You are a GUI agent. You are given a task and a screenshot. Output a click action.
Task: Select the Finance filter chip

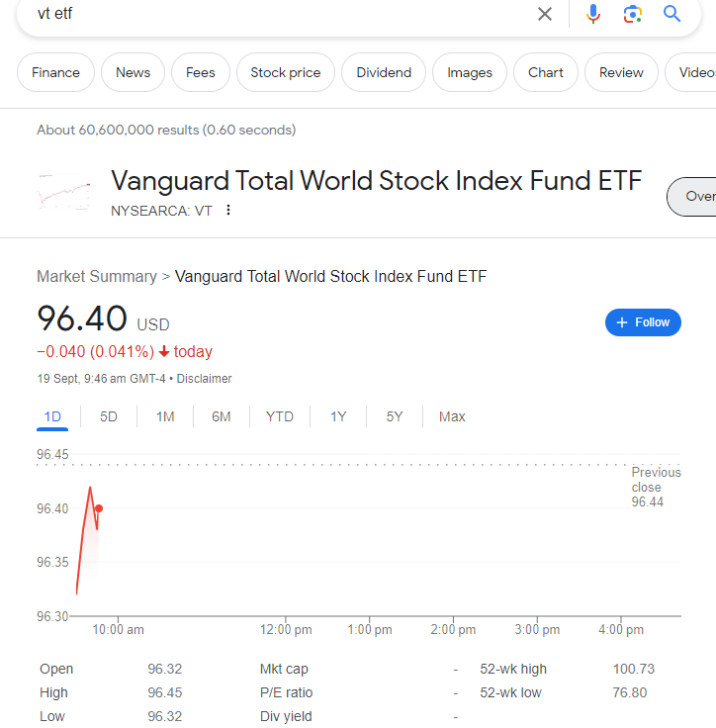pyautogui.click(x=55, y=72)
